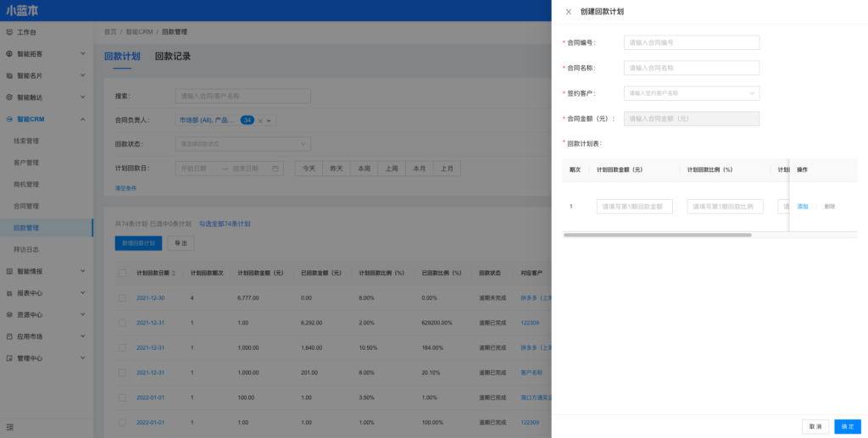The width and height of the screenshot is (868, 438).
Task: Check the row checkbox for 2021-12-30
Action: pos(122,298)
